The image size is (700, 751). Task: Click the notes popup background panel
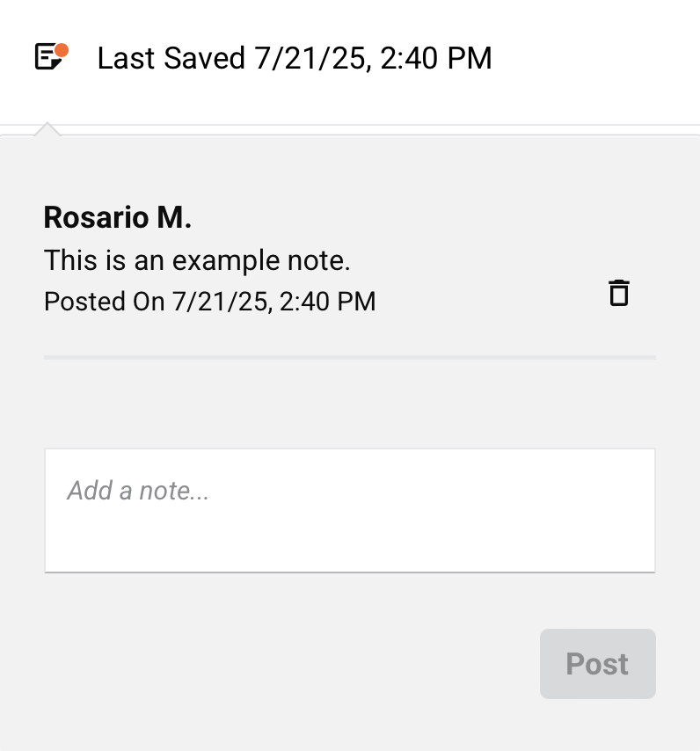tap(349, 405)
